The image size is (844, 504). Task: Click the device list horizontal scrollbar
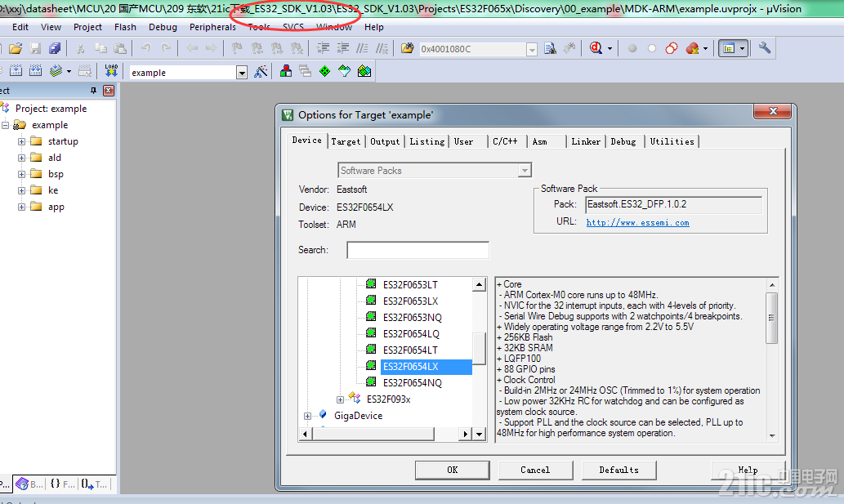click(x=373, y=434)
